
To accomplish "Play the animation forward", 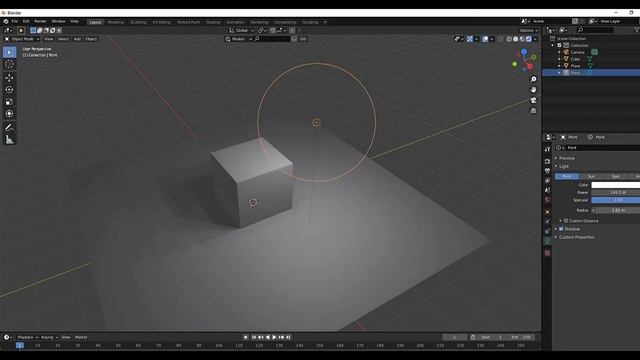I will [x=274, y=337].
